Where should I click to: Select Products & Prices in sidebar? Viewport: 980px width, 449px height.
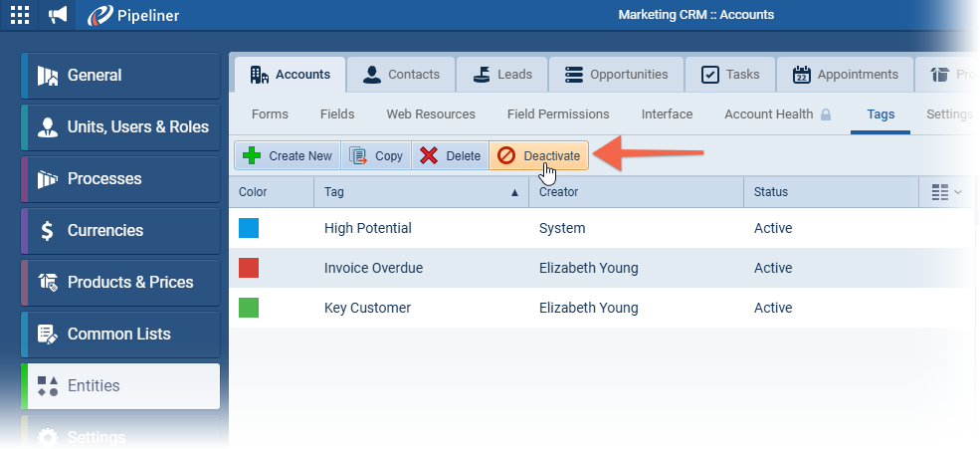coord(120,283)
